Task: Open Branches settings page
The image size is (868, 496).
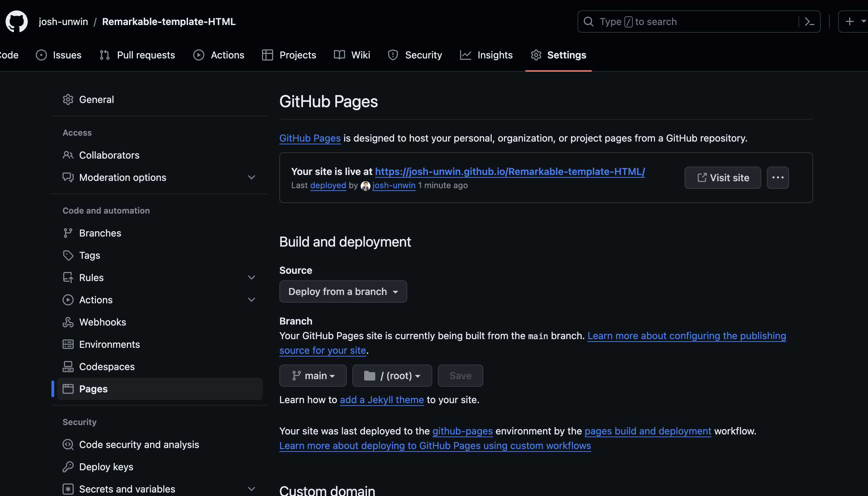Action: [x=160, y=233]
